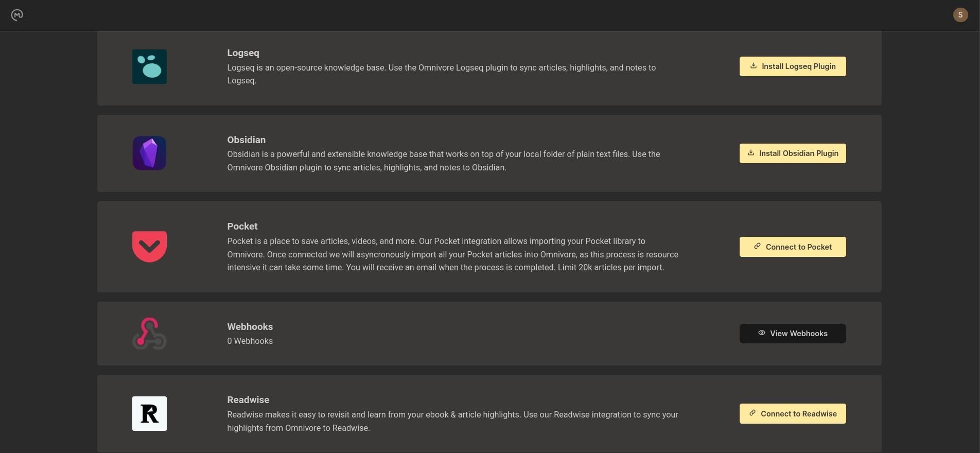Click the Logseq app icon
This screenshot has height=453, width=980.
[149, 66]
